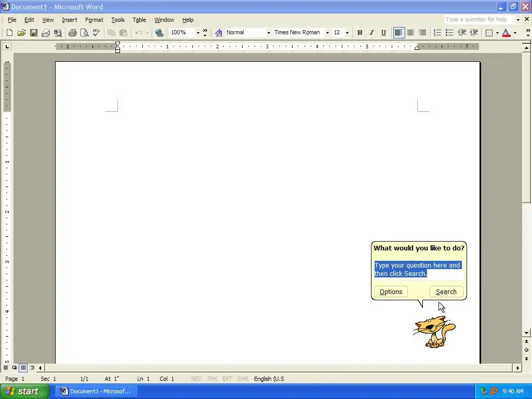
Task: Click the tab stop selector on ruler
Action: click(7, 46)
